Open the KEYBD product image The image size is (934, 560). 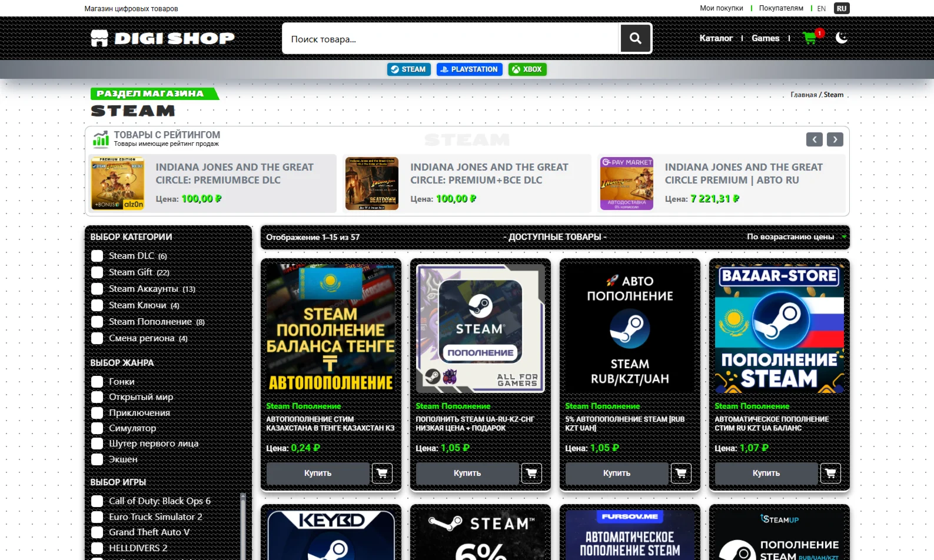coord(331,535)
